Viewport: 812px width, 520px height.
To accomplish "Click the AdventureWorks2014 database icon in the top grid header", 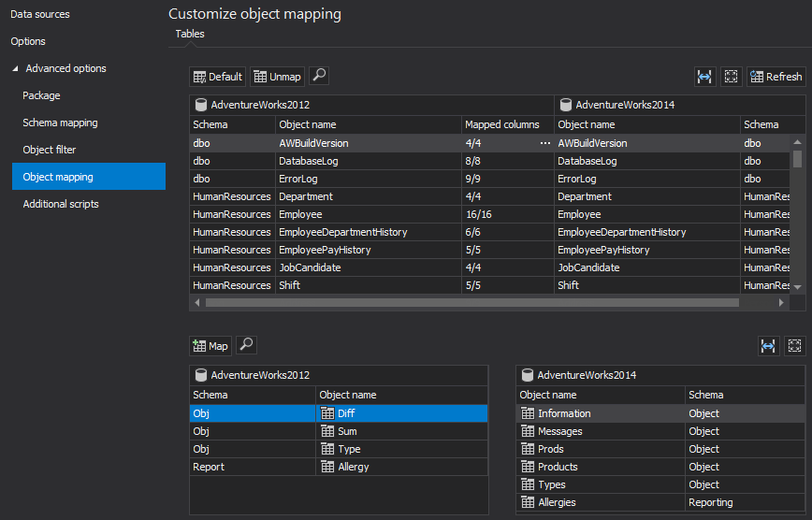I will click(566, 105).
